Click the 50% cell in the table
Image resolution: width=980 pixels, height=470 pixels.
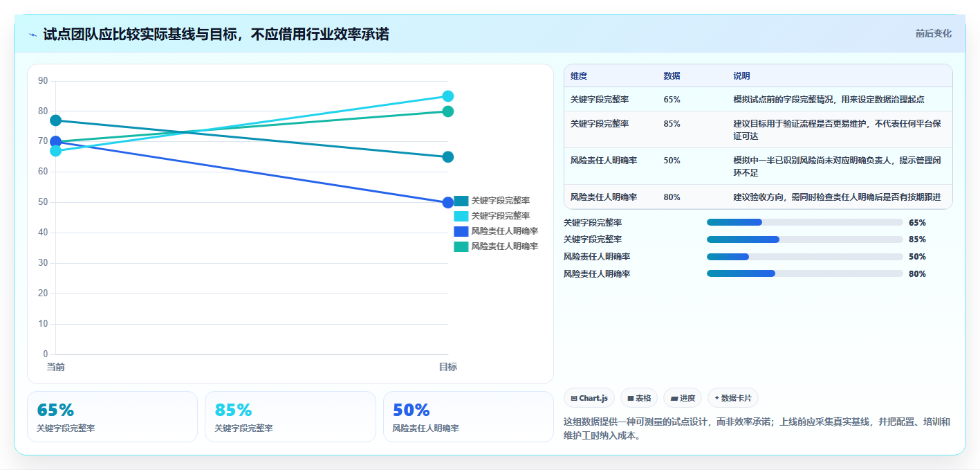click(x=672, y=161)
